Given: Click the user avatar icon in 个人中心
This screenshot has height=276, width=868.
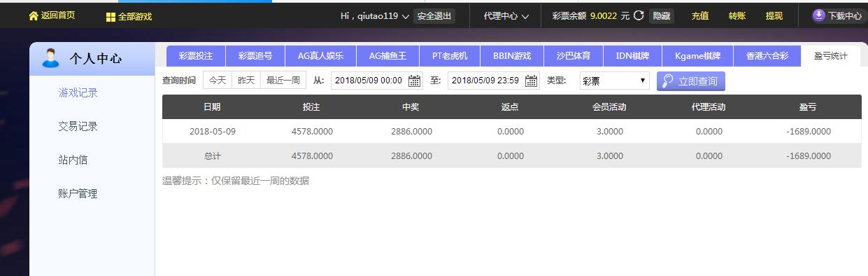Looking at the screenshot, I should click(50, 58).
